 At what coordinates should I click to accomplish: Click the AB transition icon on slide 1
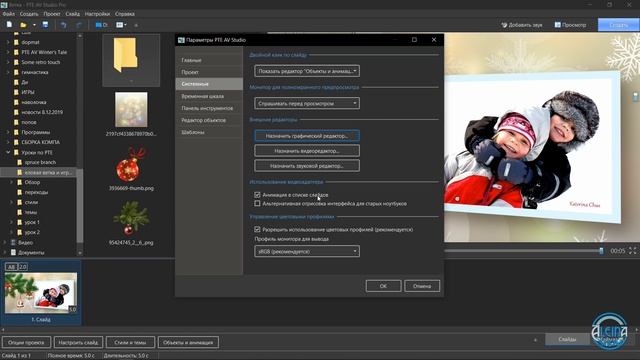[11, 267]
